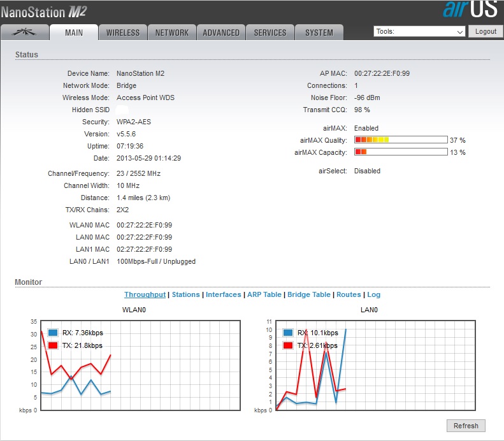Select the SERVICES tab
Viewport: 504px width, 441px height.
point(270,33)
